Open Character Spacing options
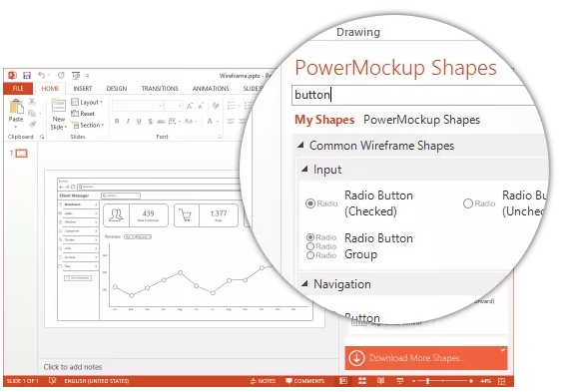The width and height of the screenshot is (573, 392). point(174,121)
